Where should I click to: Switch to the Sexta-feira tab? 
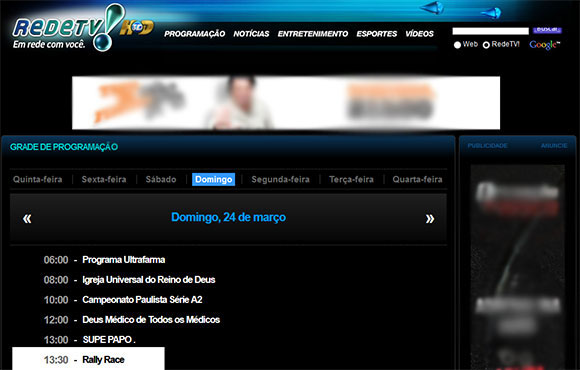point(104,179)
